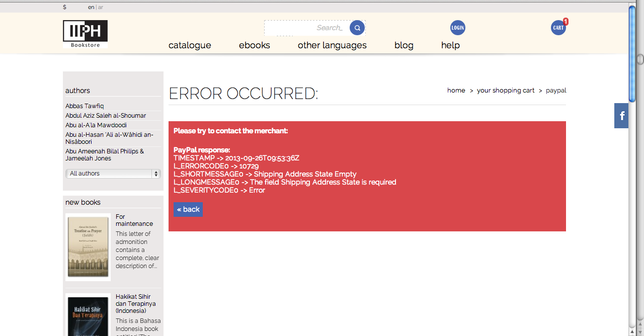Expand the All authors dropdown
The height and width of the screenshot is (336, 644).
[x=113, y=174]
